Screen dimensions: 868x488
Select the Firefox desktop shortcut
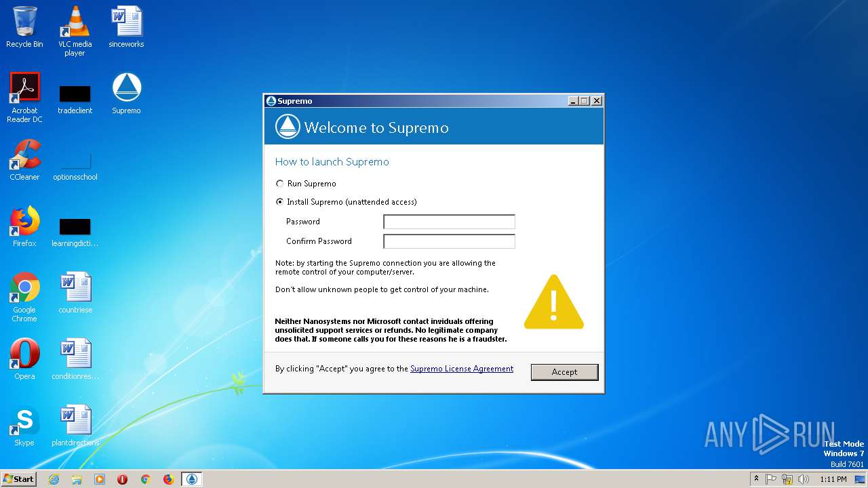[x=24, y=226]
